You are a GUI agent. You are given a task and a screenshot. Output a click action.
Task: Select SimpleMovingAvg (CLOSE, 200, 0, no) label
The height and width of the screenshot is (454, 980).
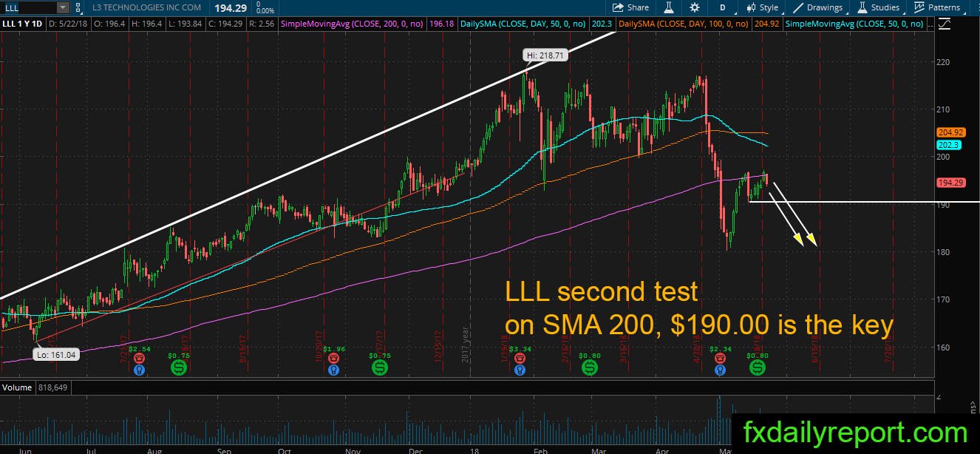pos(352,24)
